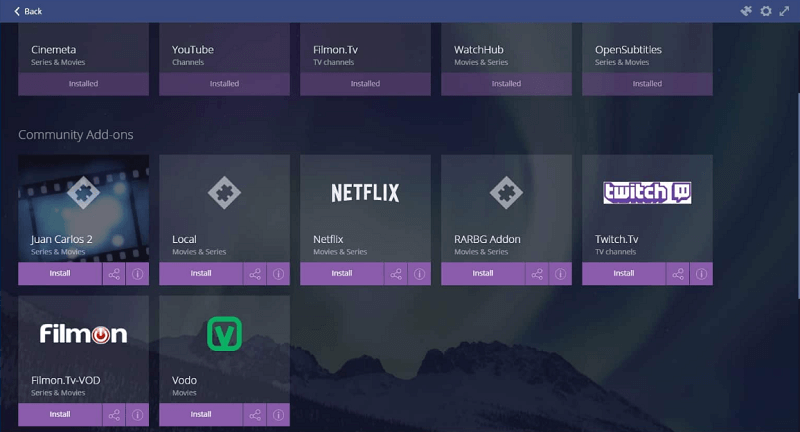This screenshot has height=432, width=800.
Task: Install the RARBG Addon
Action: click(x=483, y=273)
